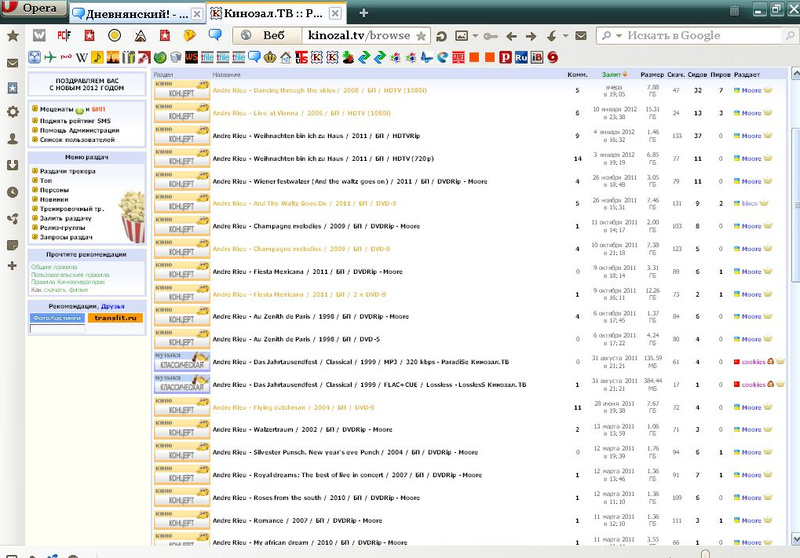Sort torrents by Размер column header

pos(651,74)
